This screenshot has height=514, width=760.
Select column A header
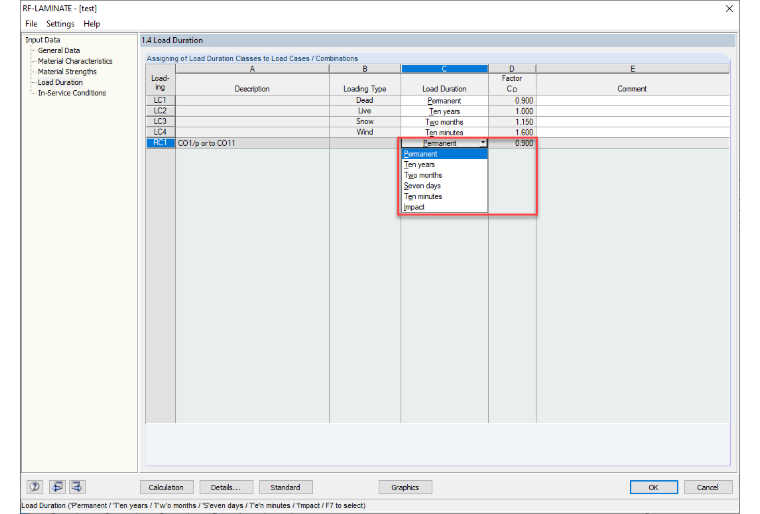252,69
